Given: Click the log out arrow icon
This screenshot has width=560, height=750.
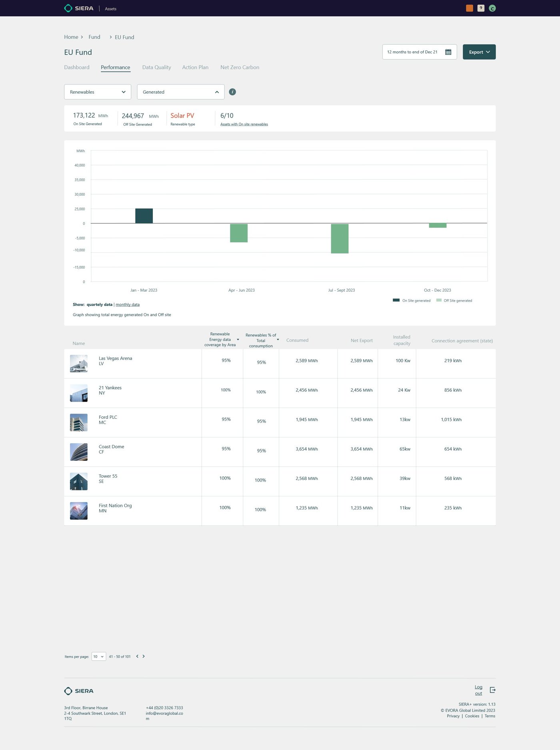Looking at the screenshot, I should (x=493, y=690).
